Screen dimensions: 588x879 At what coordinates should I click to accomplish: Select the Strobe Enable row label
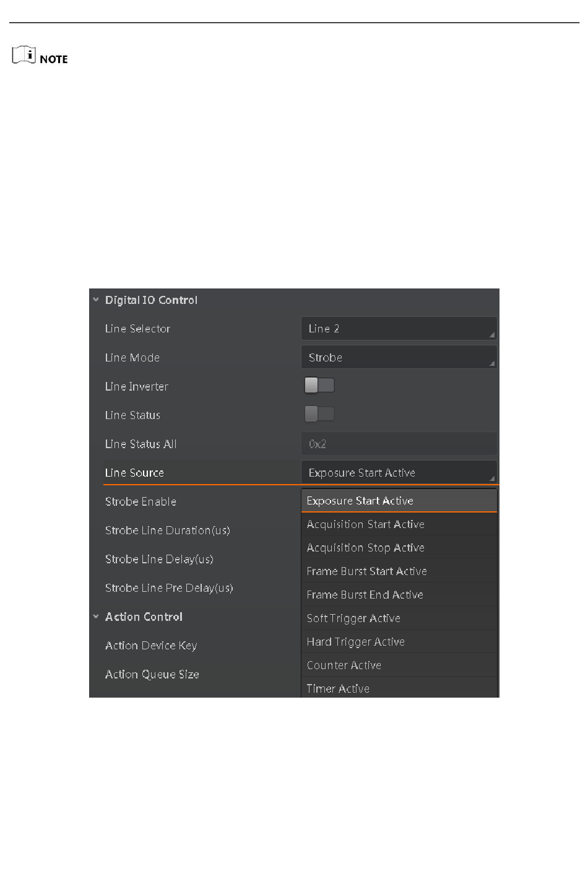pos(141,501)
